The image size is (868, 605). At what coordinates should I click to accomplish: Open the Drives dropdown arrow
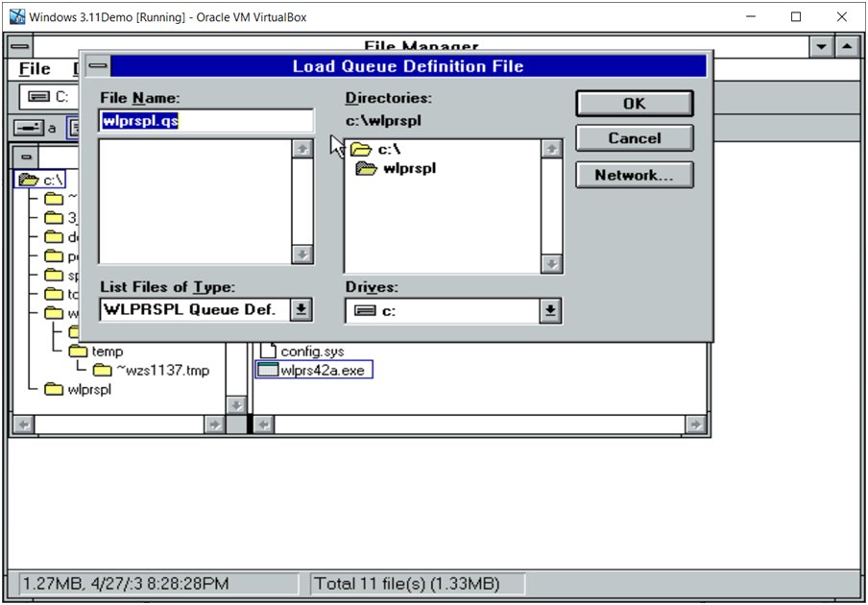point(550,310)
